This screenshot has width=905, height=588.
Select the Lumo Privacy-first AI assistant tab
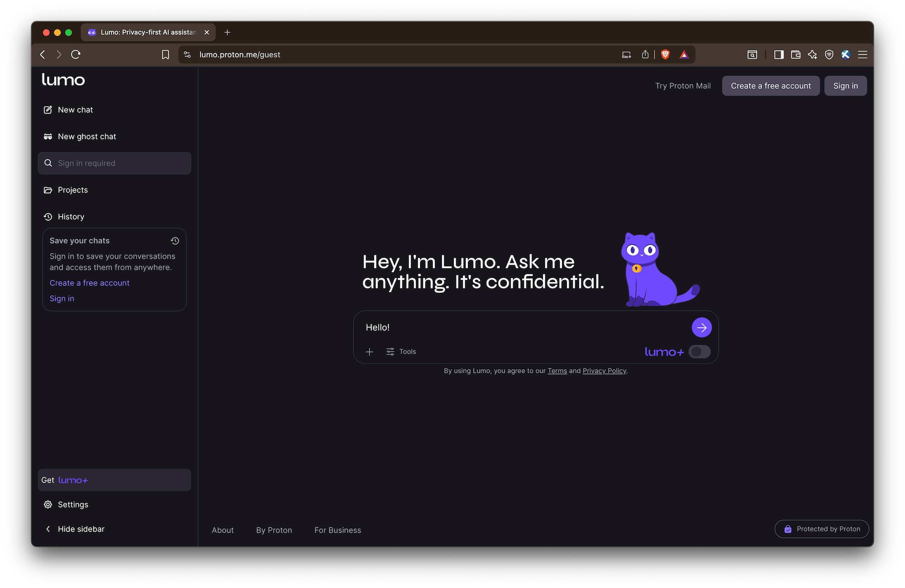coord(148,32)
